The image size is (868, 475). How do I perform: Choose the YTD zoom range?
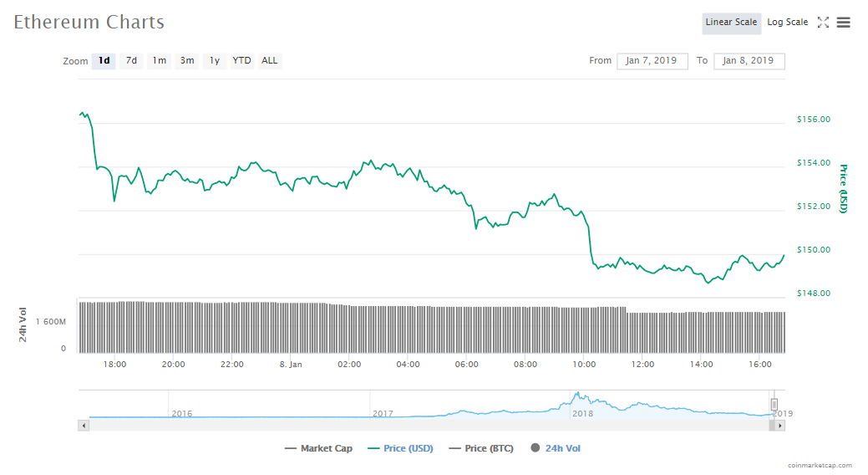point(241,60)
